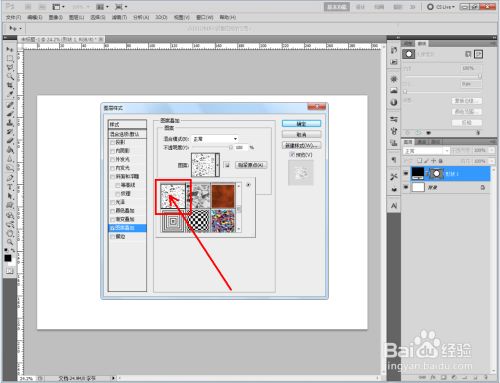Enable the 描边 stroke style checkbox

click(x=112, y=237)
